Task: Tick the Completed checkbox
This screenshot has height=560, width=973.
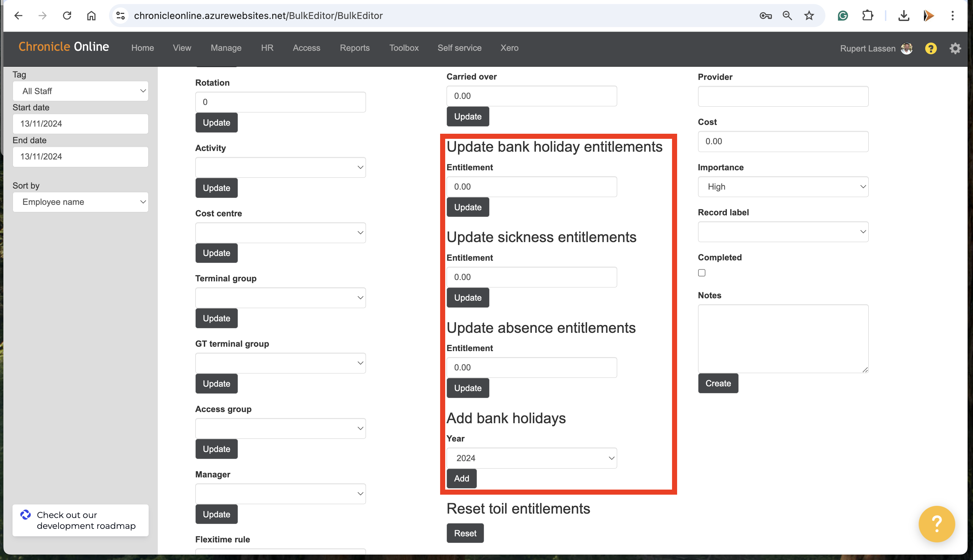Action: [x=701, y=273]
